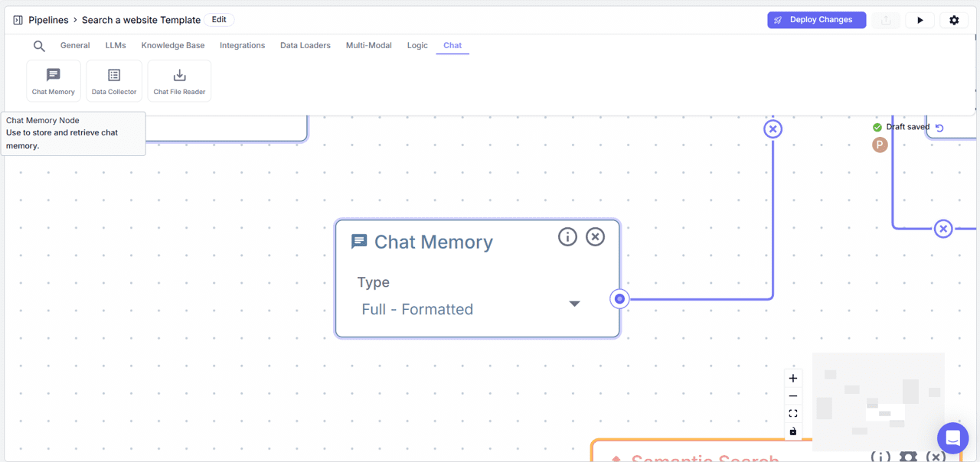This screenshot has height=462, width=980.
Task: Remove the Chat Memory node
Action: [x=595, y=236]
